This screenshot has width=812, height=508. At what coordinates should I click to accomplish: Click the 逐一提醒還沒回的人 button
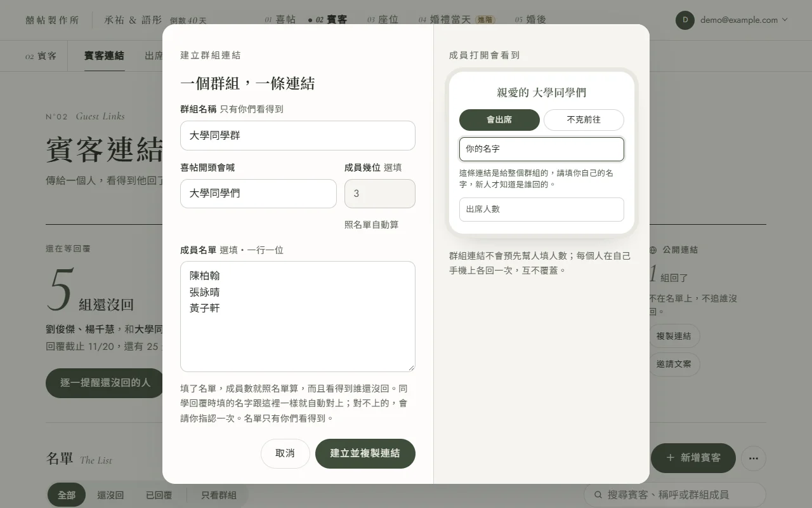tap(105, 383)
